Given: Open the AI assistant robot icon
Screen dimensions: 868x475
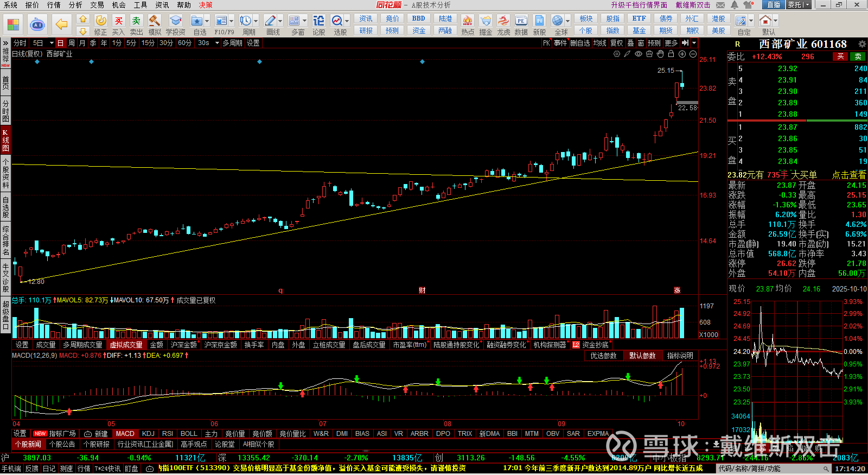Looking at the screenshot, I should pos(37,24).
